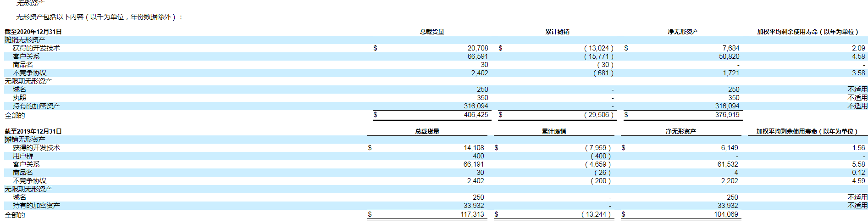Click the '截至2019年12月31日' table heading

[33, 131]
